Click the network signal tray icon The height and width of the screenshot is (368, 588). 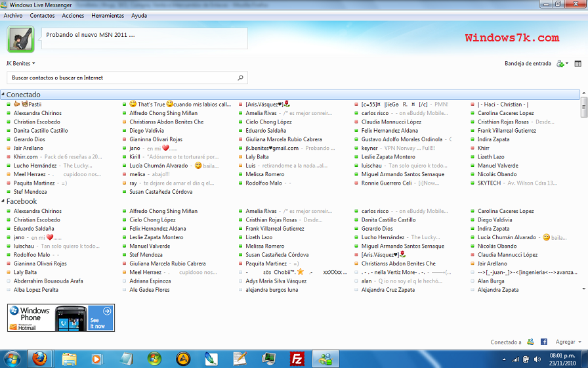click(x=516, y=359)
